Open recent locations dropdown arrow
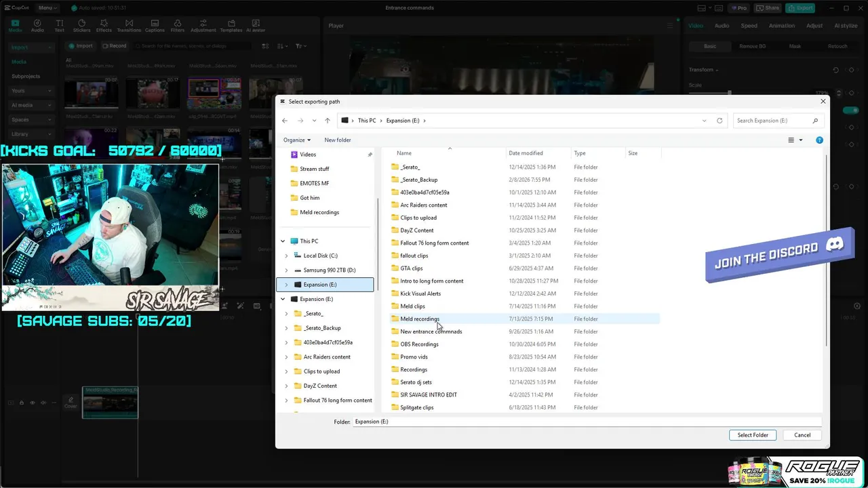 coord(314,121)
